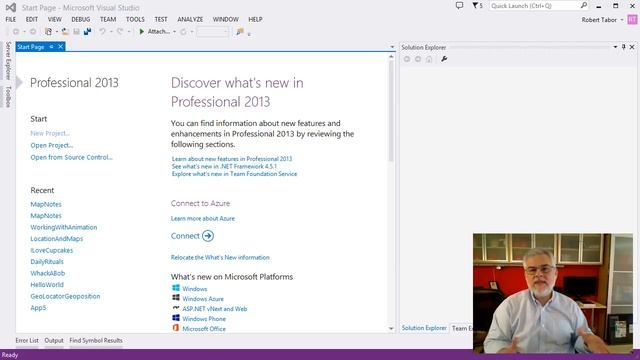This screenshot has height=360, width=640.
Task: Switch to Find Symbol Results tab
Action: 96,340
